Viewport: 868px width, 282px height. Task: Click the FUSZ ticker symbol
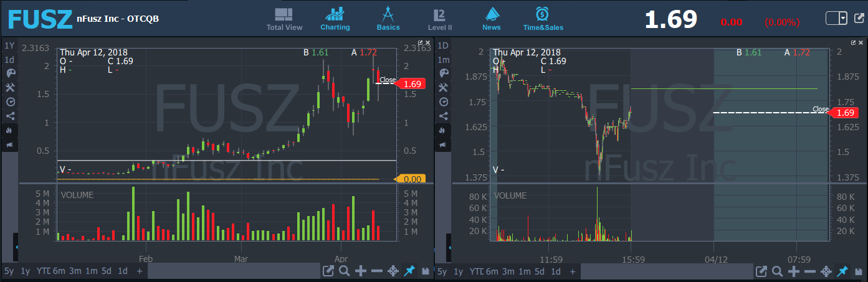pos(40,19)
